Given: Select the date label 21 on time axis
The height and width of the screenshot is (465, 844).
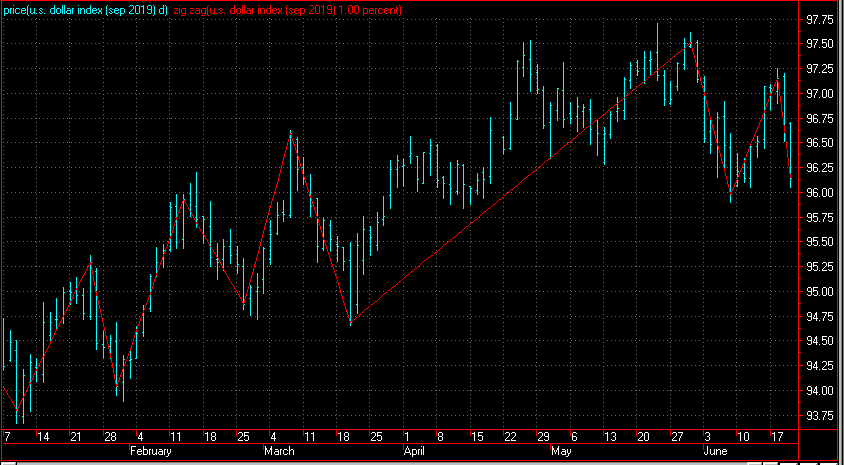Looking at the screenshot, I should (x=76, y=436).
